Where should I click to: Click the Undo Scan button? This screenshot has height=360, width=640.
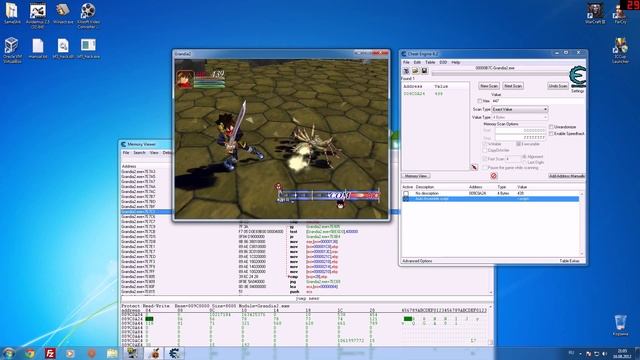pos(558,86)
